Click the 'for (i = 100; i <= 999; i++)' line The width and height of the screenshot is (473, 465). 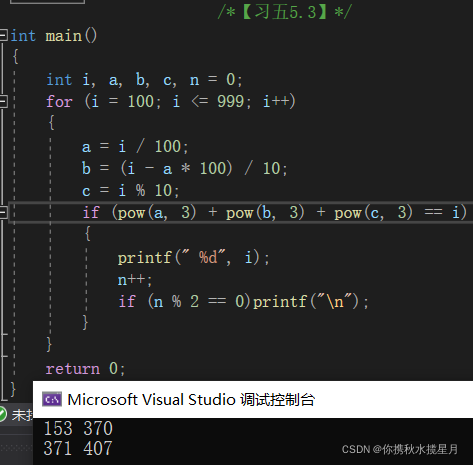pos(171,101)
